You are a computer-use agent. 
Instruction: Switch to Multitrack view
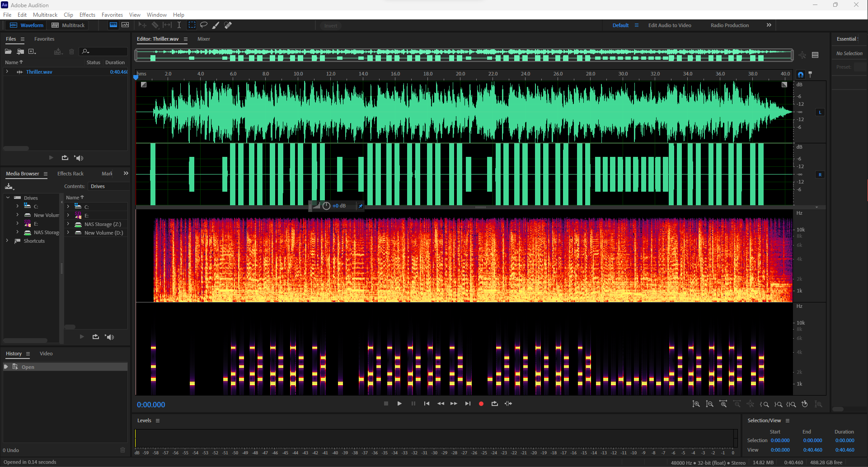click(68, 25)
